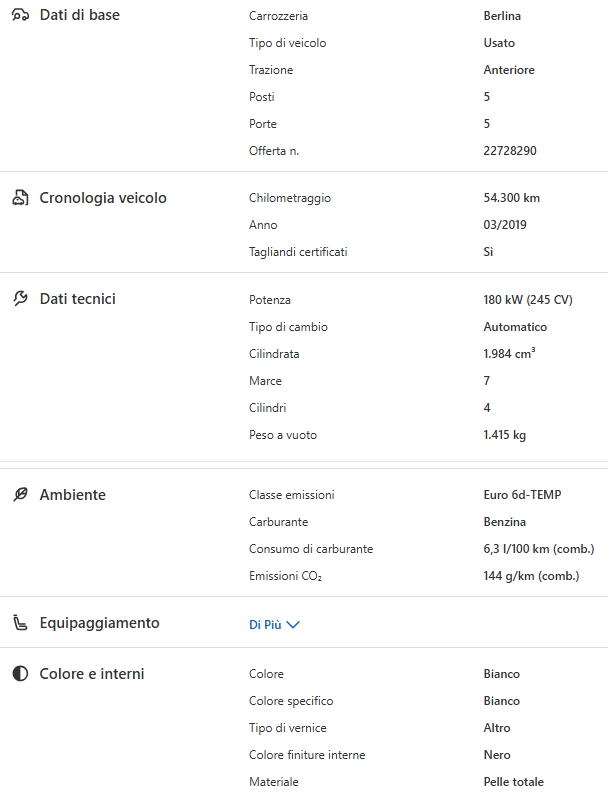The width and height of the screenshot is (608, 797).
Task: Click the Cronologia veicolo history icon
Action: [x=20, y=198]
